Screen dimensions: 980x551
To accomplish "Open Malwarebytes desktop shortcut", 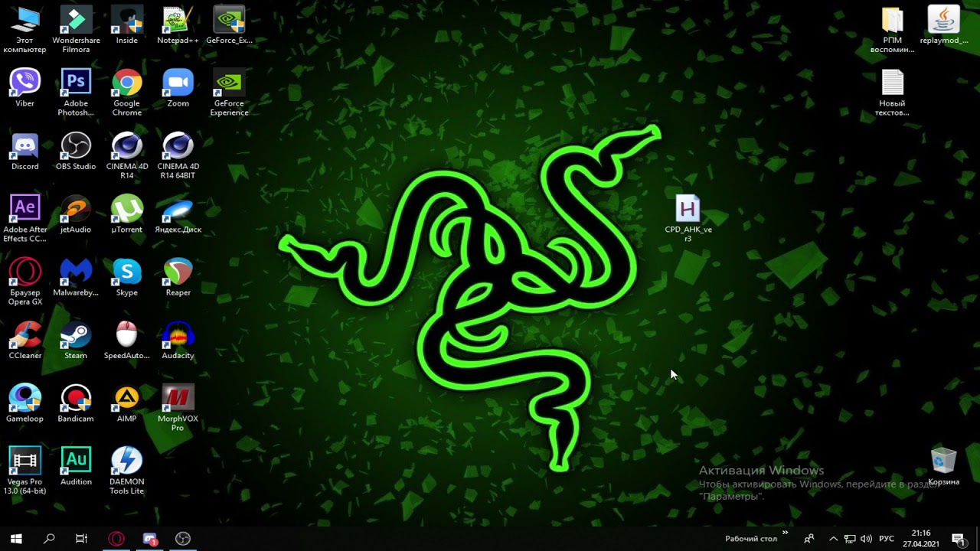I will 76,277.
